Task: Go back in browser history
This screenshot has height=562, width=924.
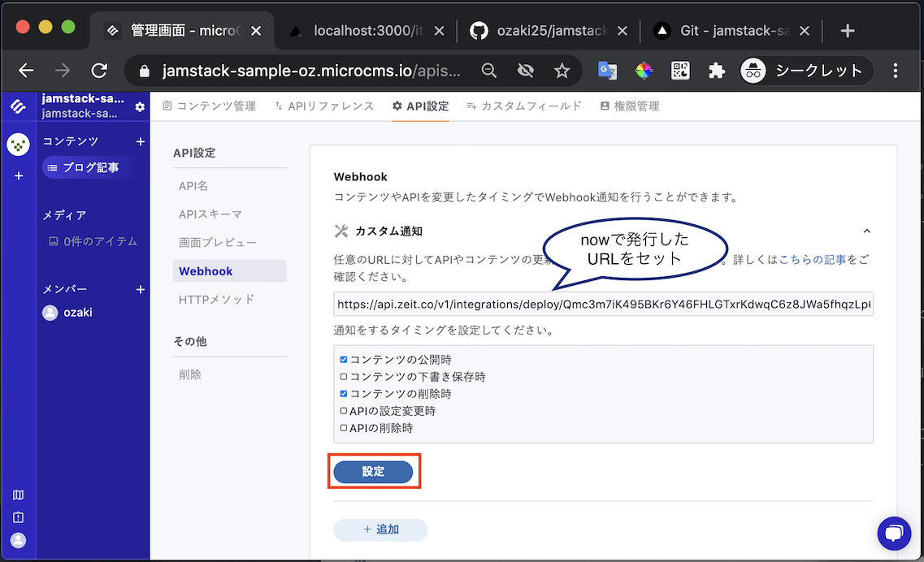Action: [26, 71]
